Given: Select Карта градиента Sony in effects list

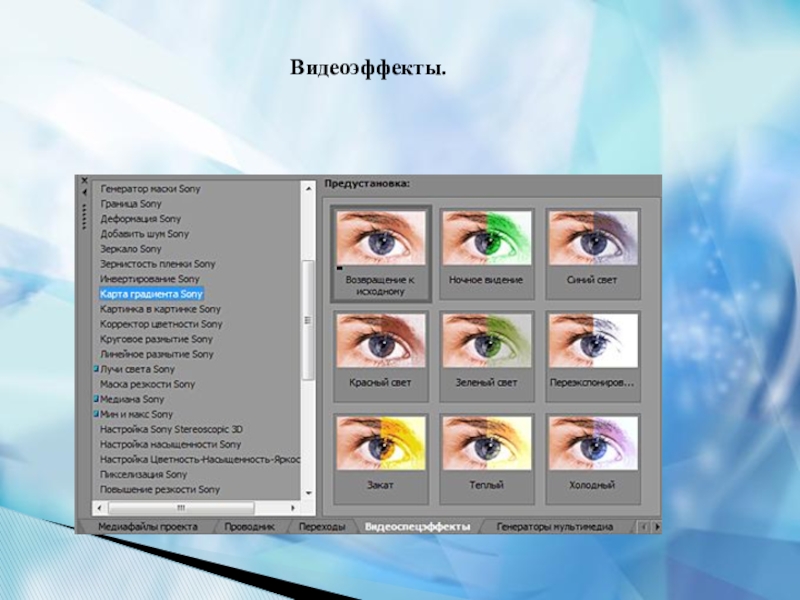Looking at the screenshot, I should (151, 294).
